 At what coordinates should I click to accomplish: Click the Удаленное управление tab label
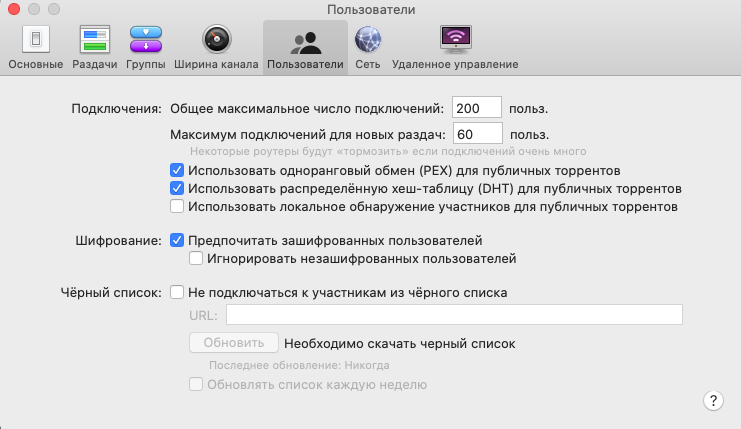(455, 64)
